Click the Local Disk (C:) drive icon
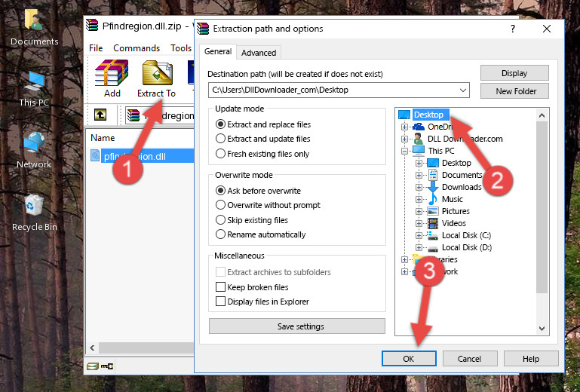 (432, 235)
